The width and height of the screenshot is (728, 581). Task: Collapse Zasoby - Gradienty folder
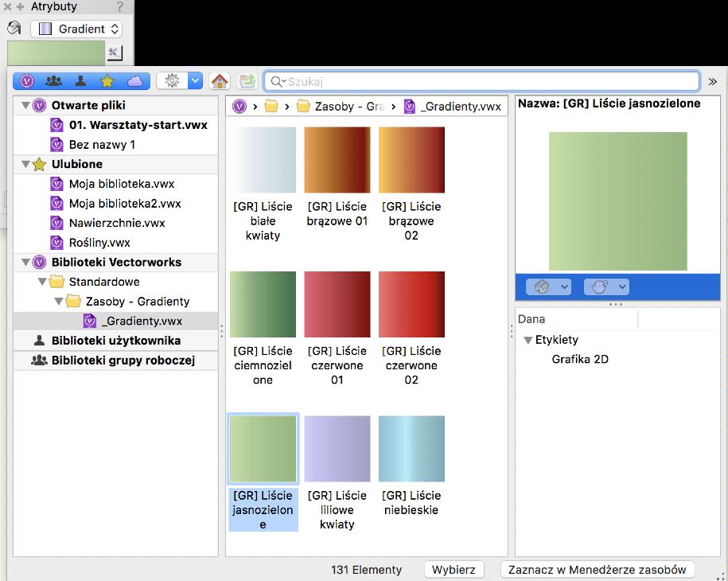(59, 302)
